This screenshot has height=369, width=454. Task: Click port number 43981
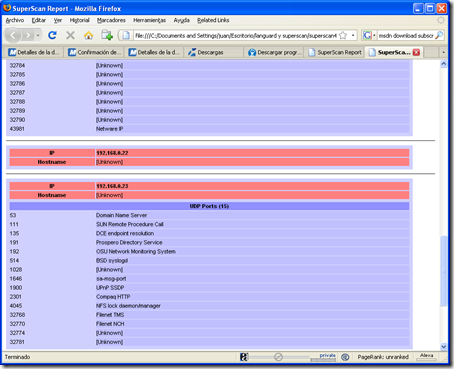[x=17, y=129]
